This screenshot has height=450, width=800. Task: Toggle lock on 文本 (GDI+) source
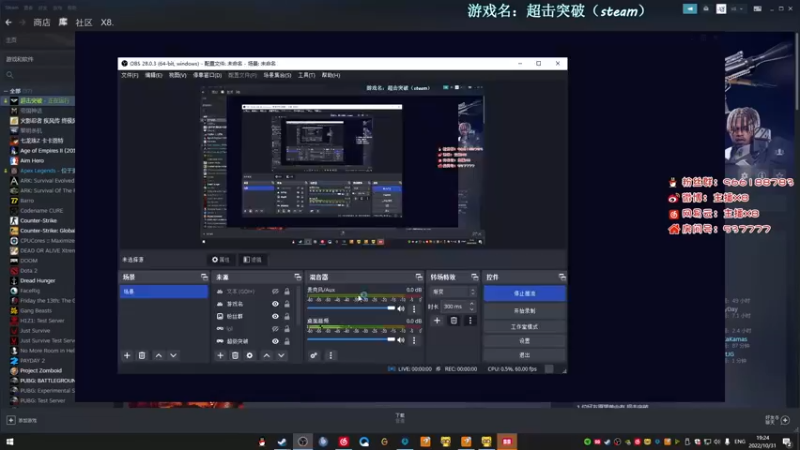[287, 291]
